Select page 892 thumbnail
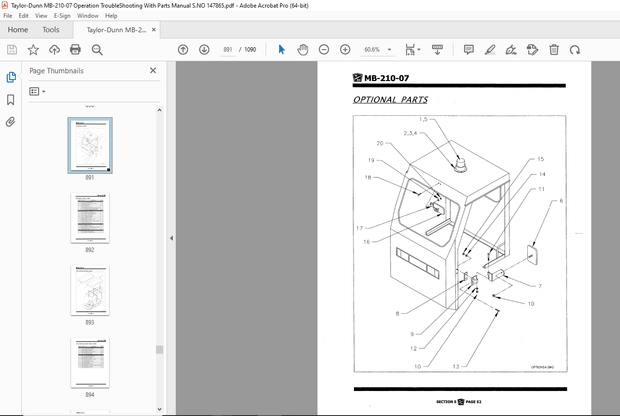 (90, 218)
